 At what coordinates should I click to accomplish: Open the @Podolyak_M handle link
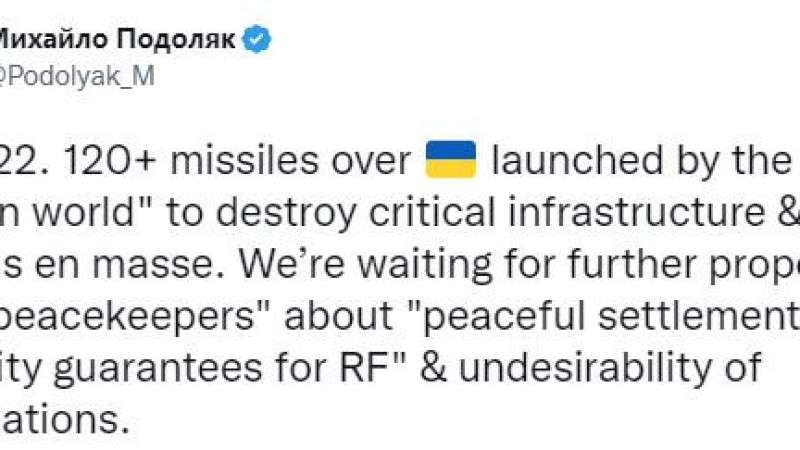(x=77, y=77)
